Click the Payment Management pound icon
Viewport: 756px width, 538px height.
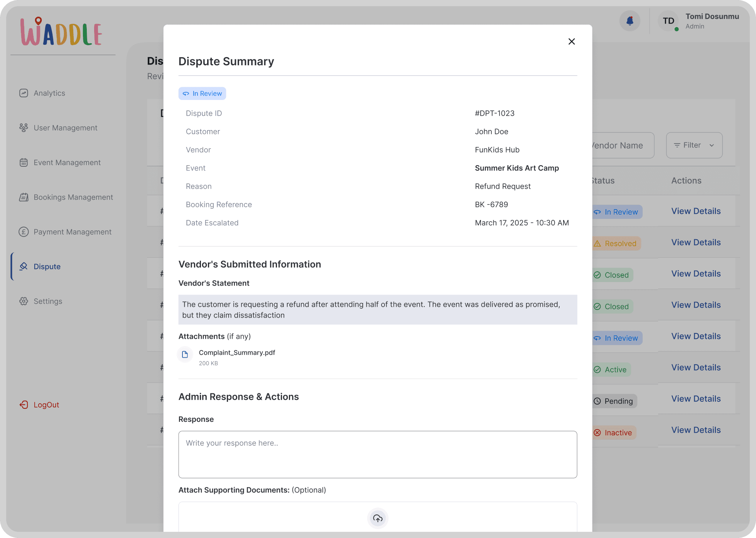pyautogui.click(x=24, y=232)
